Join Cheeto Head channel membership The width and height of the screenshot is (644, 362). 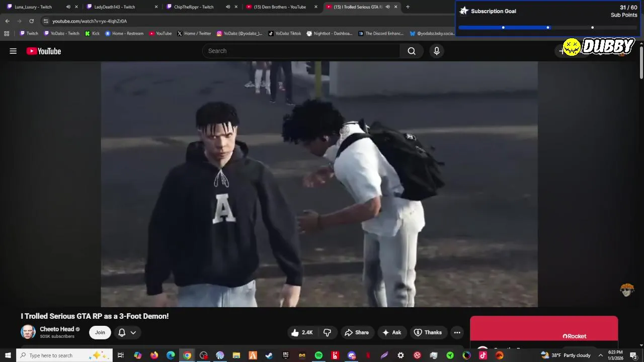point(100,332)
